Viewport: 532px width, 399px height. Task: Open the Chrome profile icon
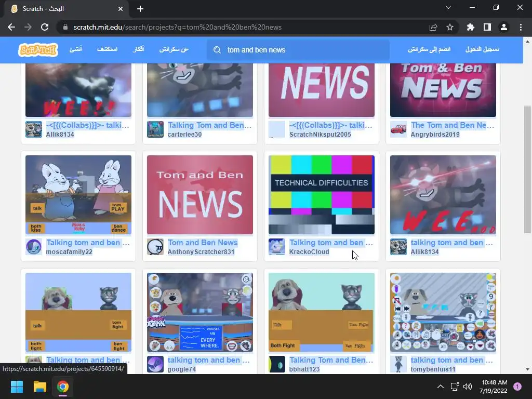tap(504, 27)
